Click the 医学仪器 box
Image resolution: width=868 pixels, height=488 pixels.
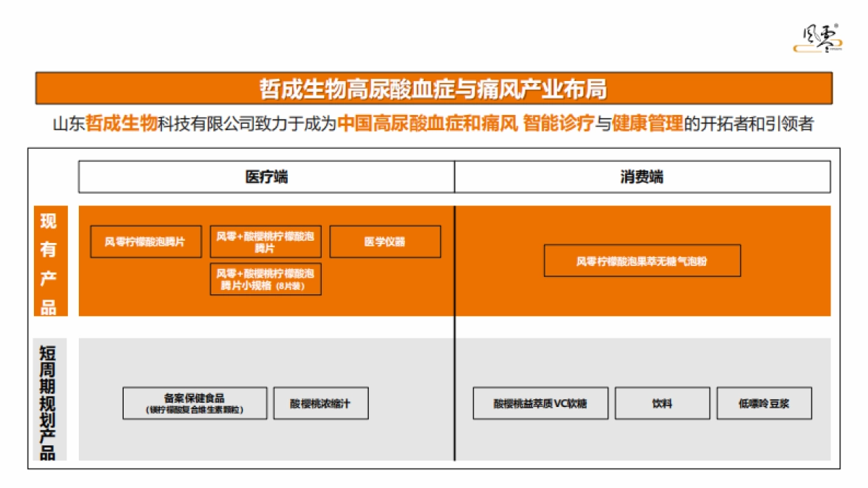[x=384, y=241]
